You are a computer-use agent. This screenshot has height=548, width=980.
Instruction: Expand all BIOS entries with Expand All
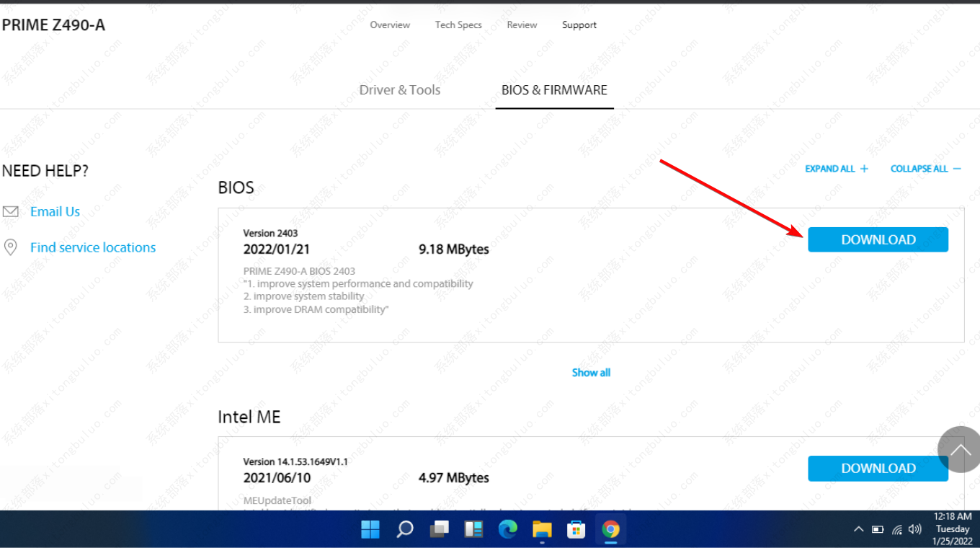[836, 169]
